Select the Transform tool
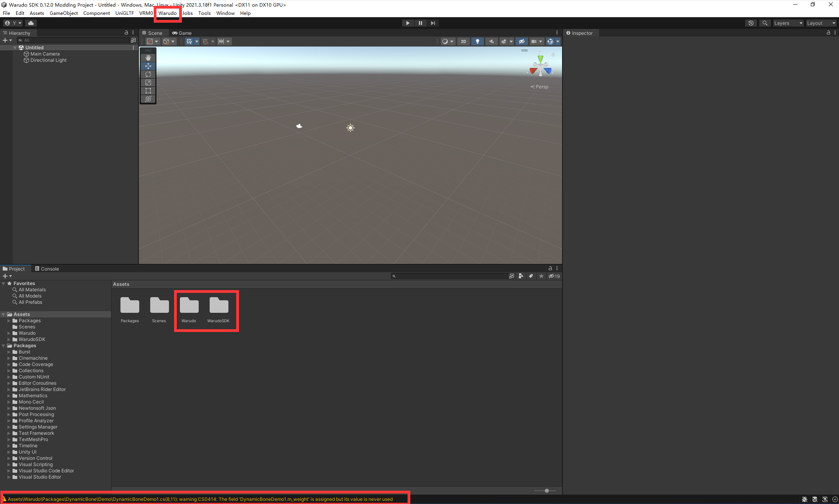 pos(148,99)
